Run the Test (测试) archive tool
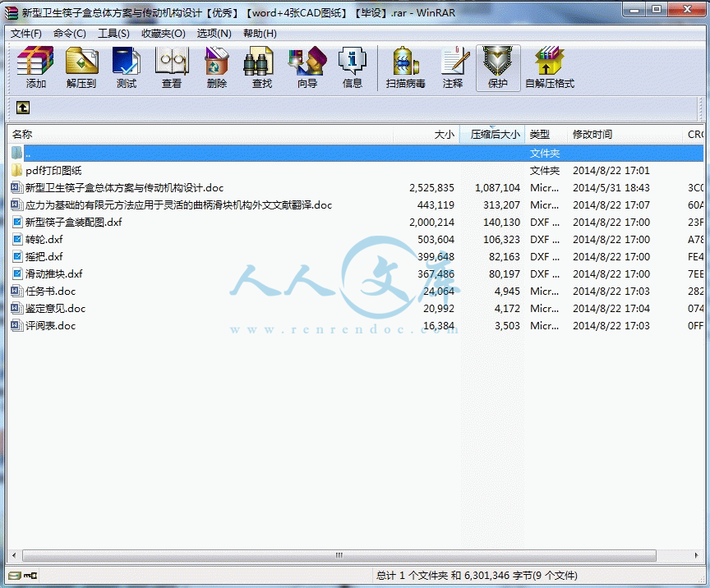This screenshot has width=710, height=588. pos(127,67)
